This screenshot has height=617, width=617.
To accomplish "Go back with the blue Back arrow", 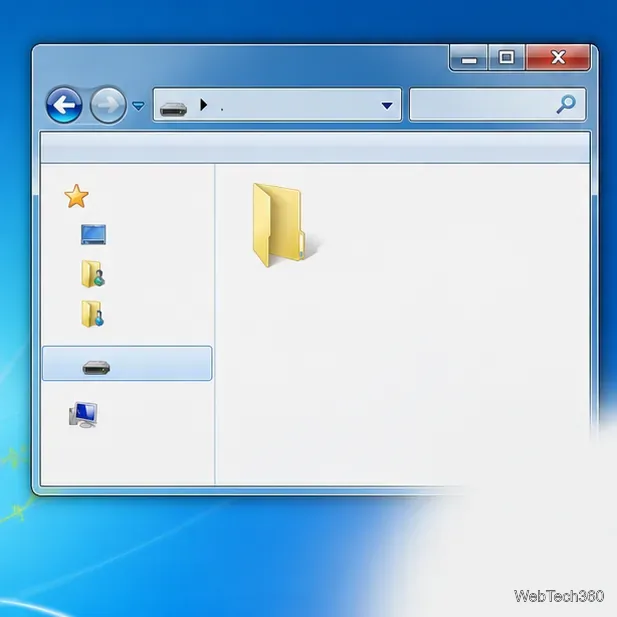I will point(64,105).
